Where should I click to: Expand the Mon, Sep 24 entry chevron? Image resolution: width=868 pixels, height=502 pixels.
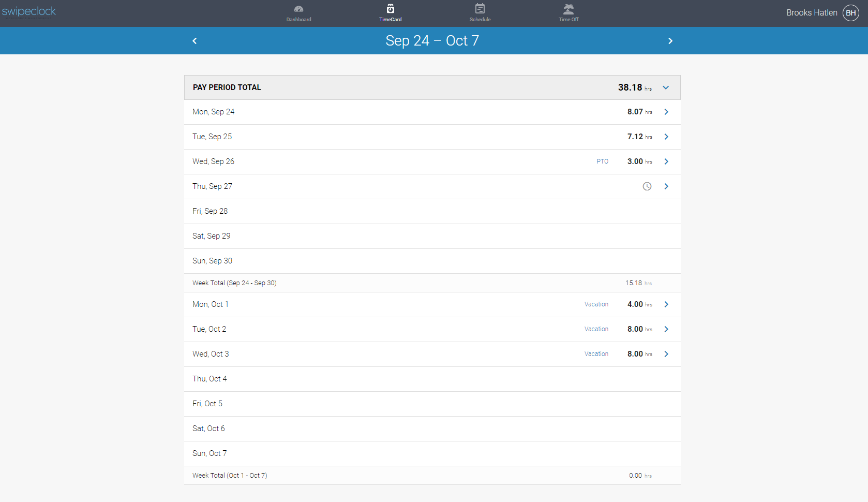pyautogui.click(x=666, y=112)
